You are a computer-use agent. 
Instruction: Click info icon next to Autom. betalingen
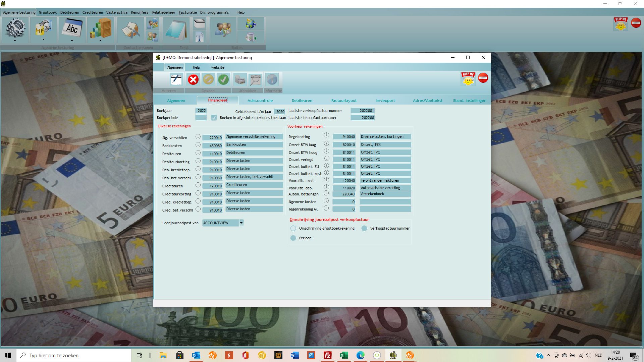click(326, 193)
